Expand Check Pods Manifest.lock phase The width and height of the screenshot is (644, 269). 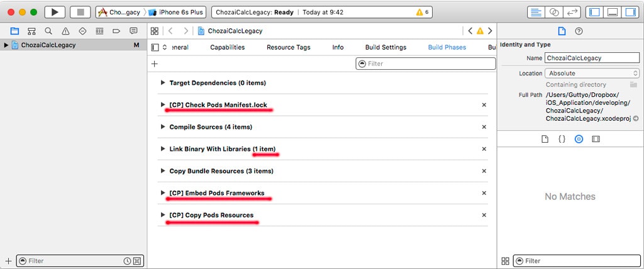coord(163,105)
